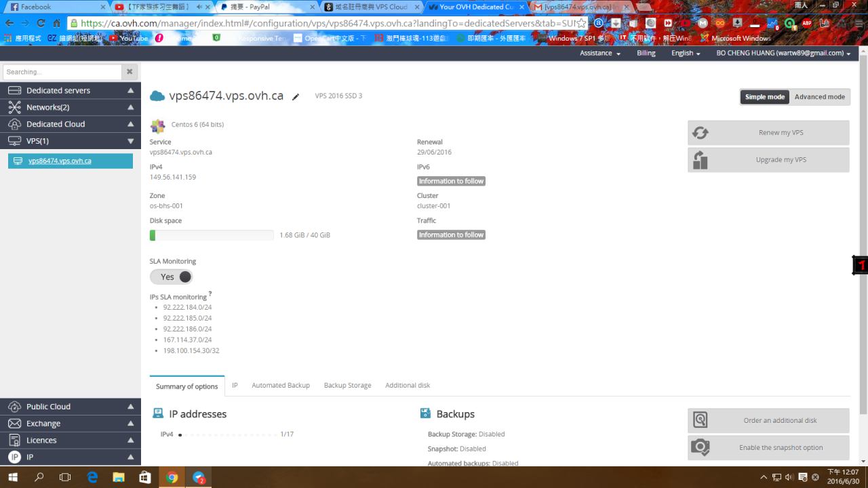Collapse the VPS(1) section arrow
The width and height of the screenshot is (868, 488).
coord(131,141)
